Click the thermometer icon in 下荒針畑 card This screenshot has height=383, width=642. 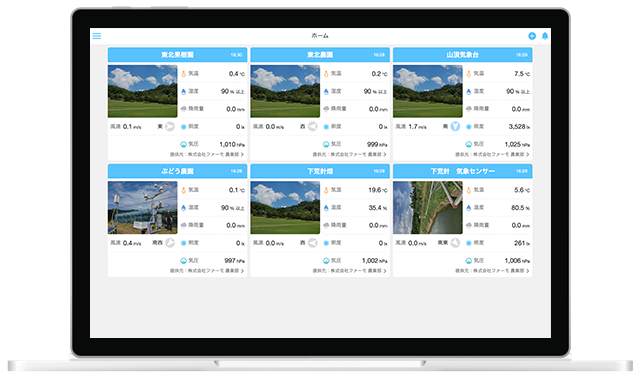326,190
